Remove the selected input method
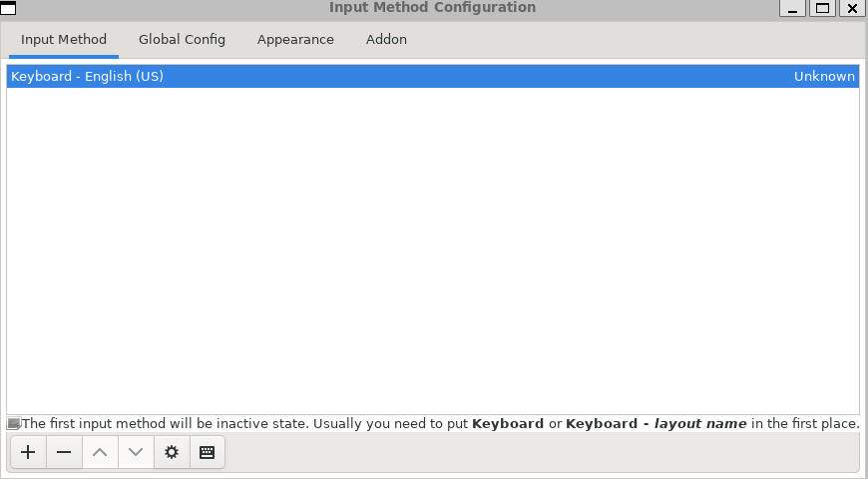868x479 pixels. click(x=64, y=452)
